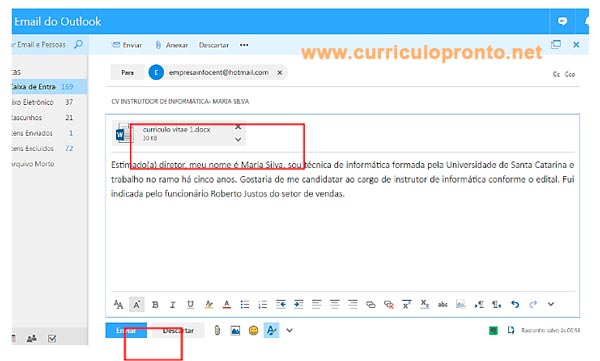Insert an inline picture
The image size is (600, 361).
pos(235,331)
